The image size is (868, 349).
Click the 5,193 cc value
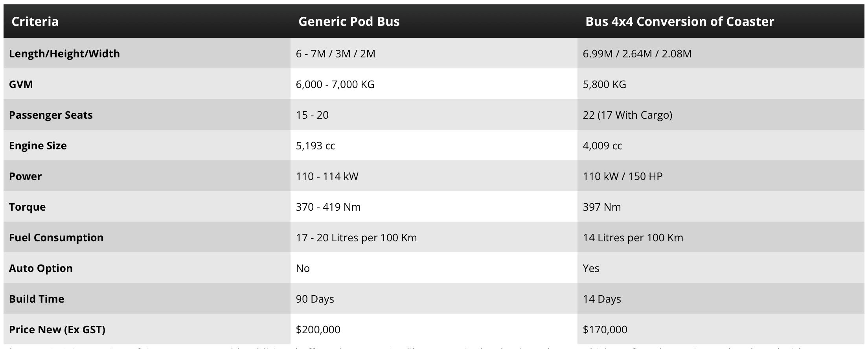(315, 145)
